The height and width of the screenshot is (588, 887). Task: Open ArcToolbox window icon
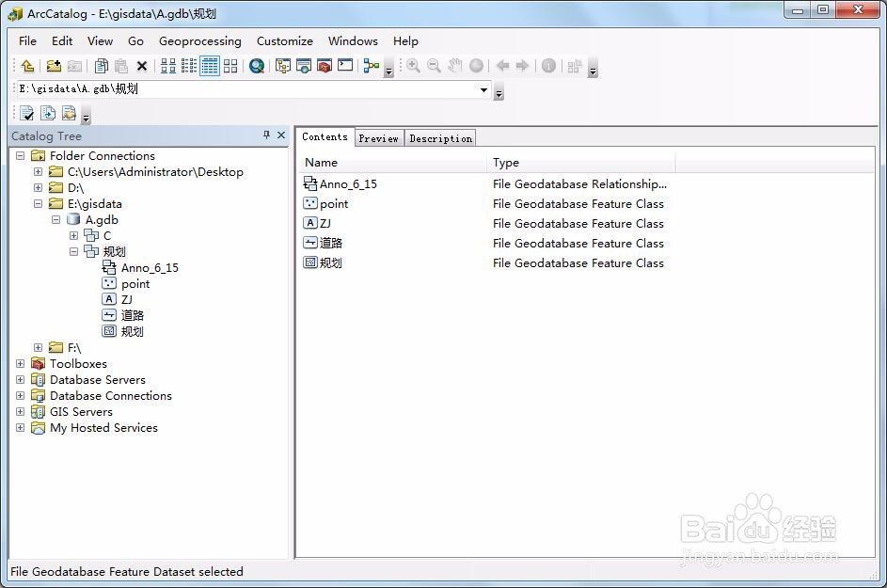pos(325,66)
